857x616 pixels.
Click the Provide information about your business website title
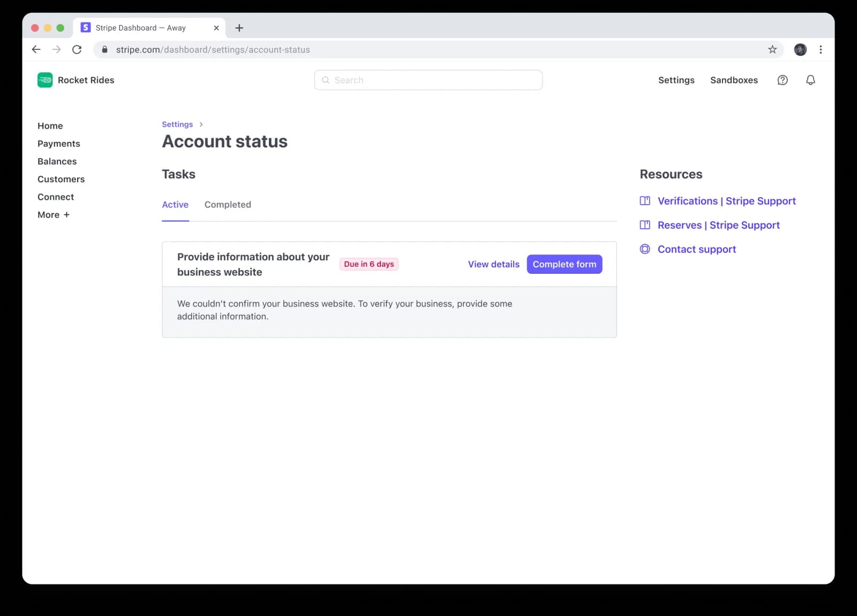(253, 264)
